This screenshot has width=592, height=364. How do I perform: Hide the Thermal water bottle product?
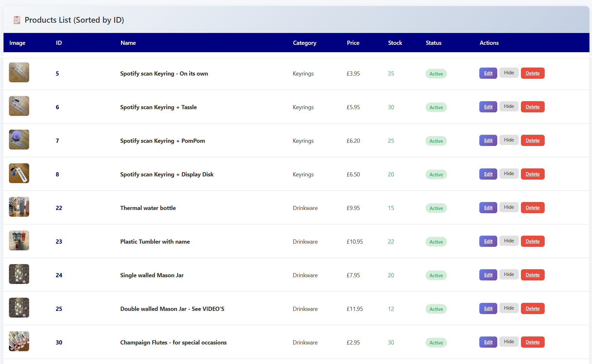509,207
